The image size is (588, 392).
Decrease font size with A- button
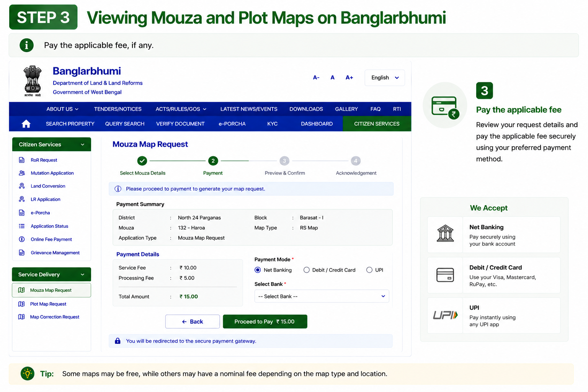316,77
